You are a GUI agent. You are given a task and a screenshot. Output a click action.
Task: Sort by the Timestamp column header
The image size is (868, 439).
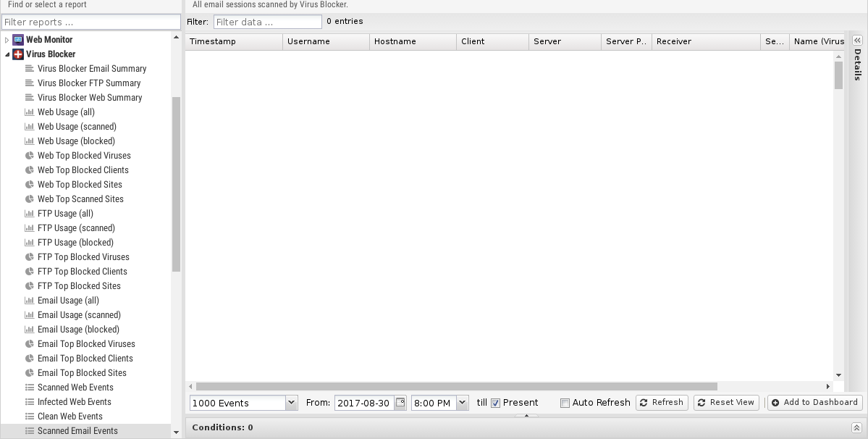point(234,41)
